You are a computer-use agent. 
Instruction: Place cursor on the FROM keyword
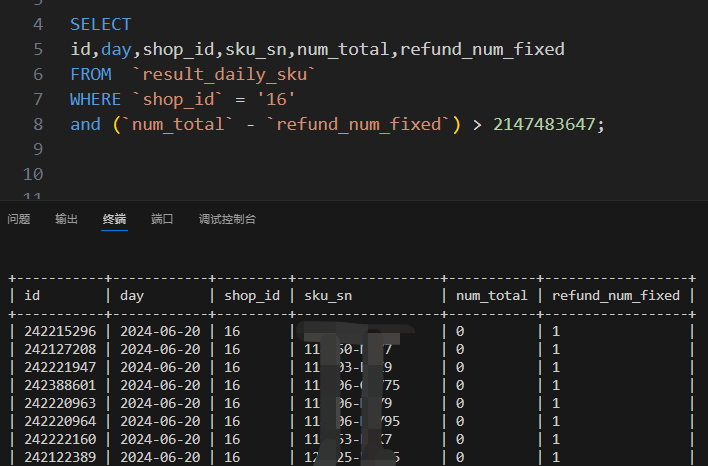(91, 74)
